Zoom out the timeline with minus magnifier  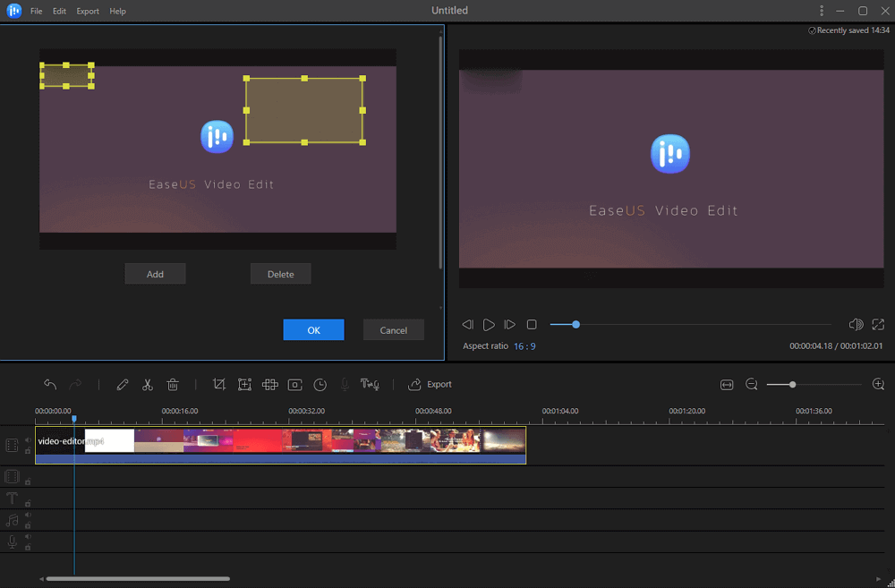752,384
